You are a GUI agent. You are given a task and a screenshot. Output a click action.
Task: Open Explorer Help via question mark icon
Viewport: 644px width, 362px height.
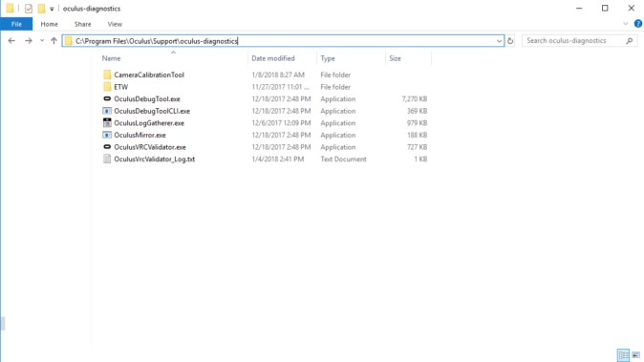coord(638,24)
